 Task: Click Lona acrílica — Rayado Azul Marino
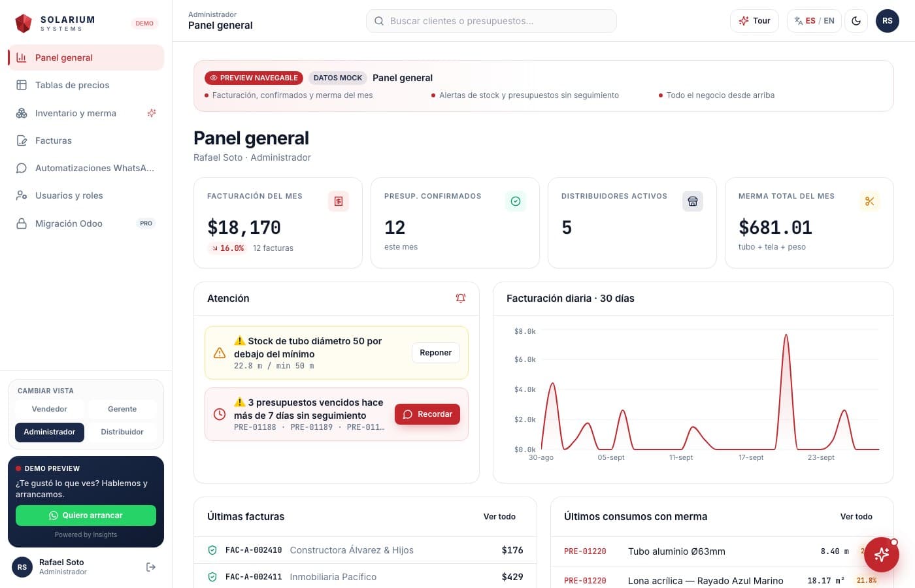706,581
